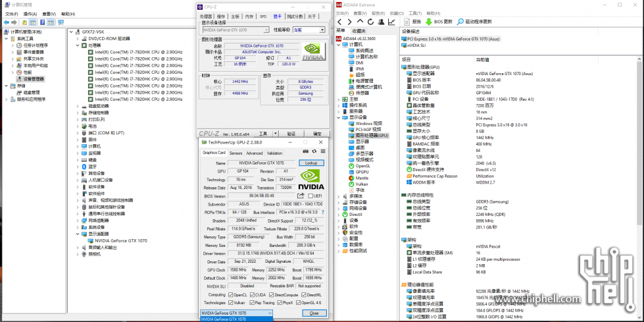
Task: Click 当前值 column header in AIDA64
Action: (482, 59)
